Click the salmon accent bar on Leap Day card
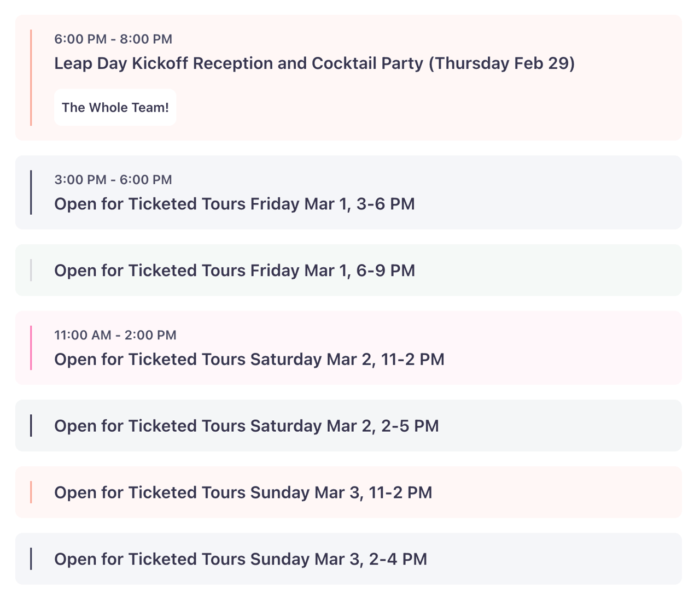700x593 pixels. pyautogui.click(x=31, y=78)
